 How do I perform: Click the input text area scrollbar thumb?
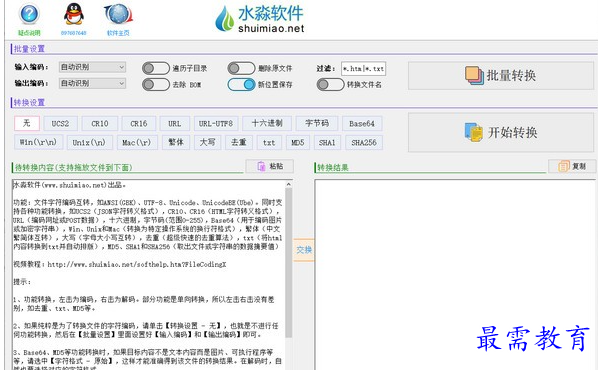tap(289, 263)
